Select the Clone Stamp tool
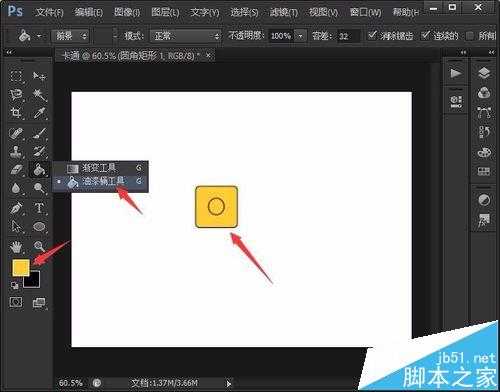The height and width of the screenshot is (392, 500). click(16, 151)
